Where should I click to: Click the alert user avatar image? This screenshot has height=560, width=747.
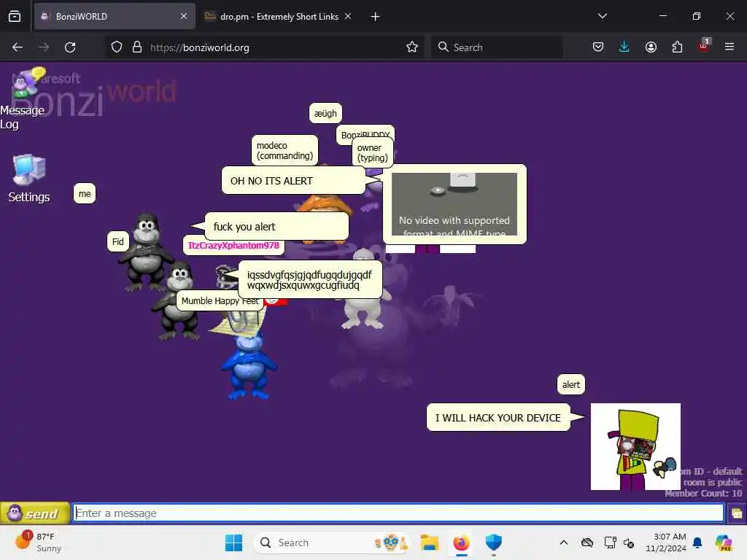(x=635, y=446)
